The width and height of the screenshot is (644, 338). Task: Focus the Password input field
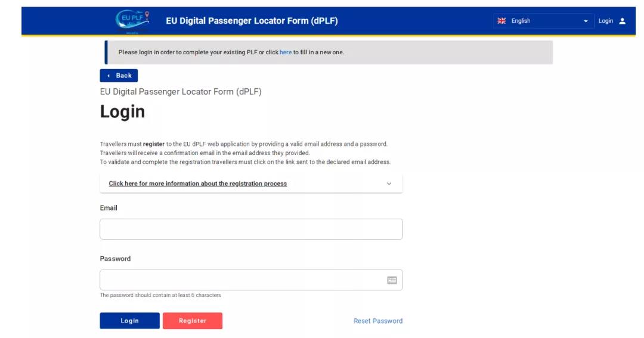pos(251,280)
